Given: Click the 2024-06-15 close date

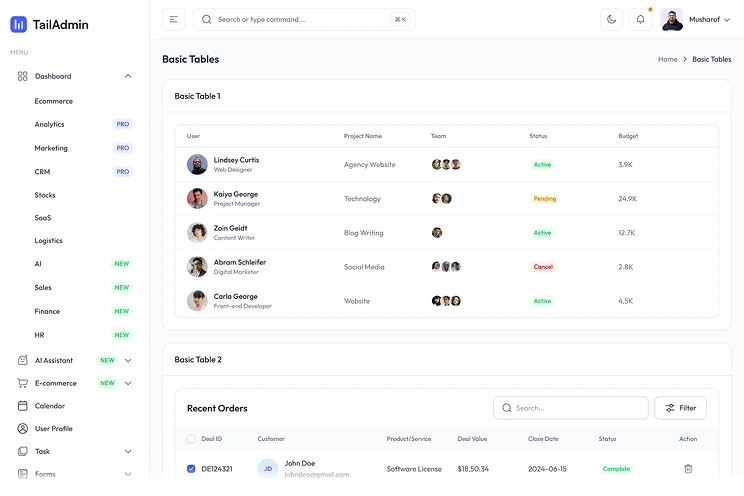Looking at the screenshot, I should click(x=547, y=469).
